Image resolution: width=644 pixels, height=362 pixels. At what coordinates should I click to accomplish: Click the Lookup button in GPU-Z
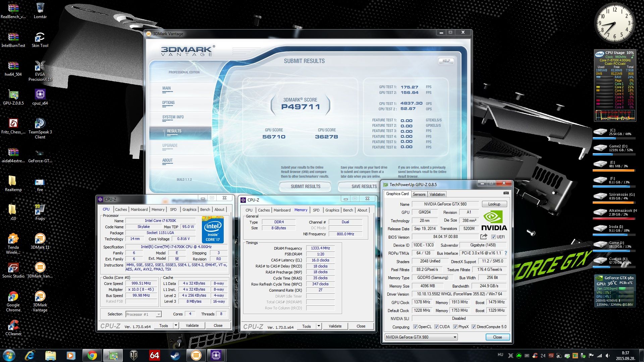pyautogui.click(x=494, y=204)
